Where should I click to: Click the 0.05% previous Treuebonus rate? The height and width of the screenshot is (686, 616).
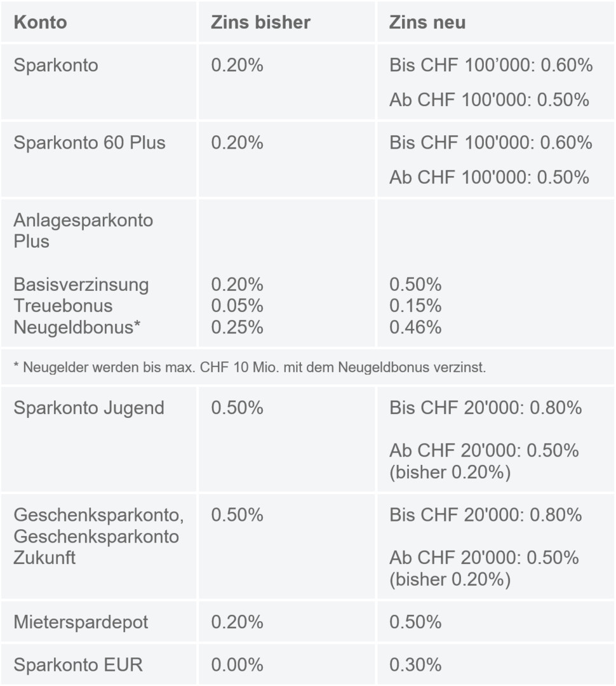click(x=237, y=306)
